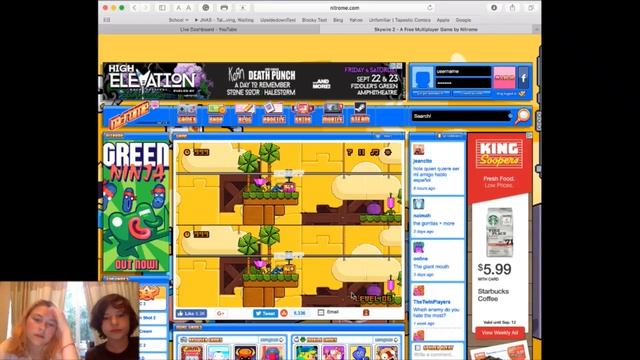This screenshot has width=640, height=360.
Task: Open the second random dropdown in More Games
Action: (386, 340)
